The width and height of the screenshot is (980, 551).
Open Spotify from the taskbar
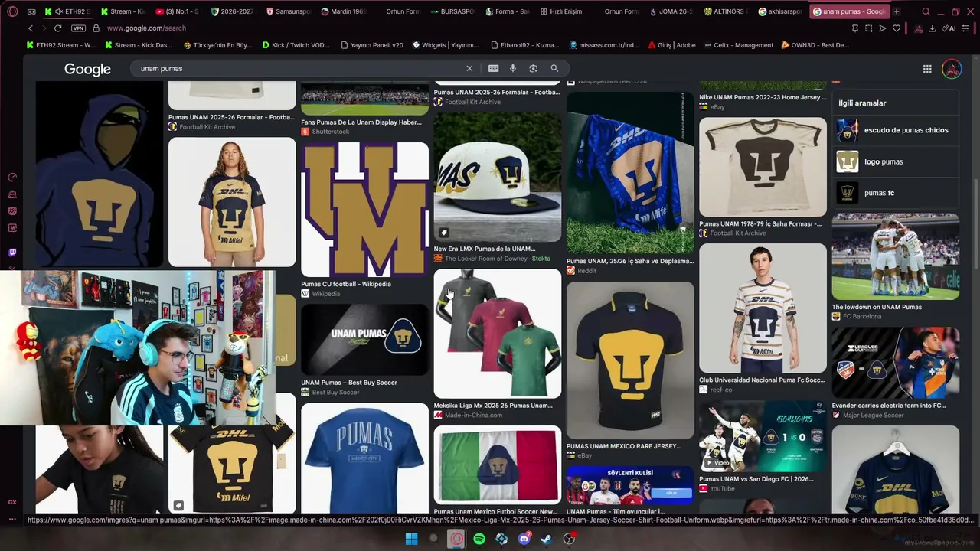(x=479, y=539)
